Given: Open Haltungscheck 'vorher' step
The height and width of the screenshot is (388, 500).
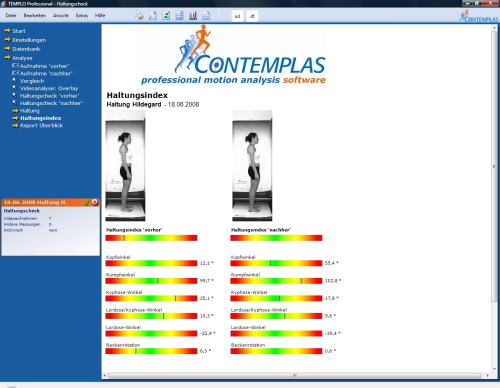Looking at the screenshot, I should pyautogui.click(x=49, y=96).
